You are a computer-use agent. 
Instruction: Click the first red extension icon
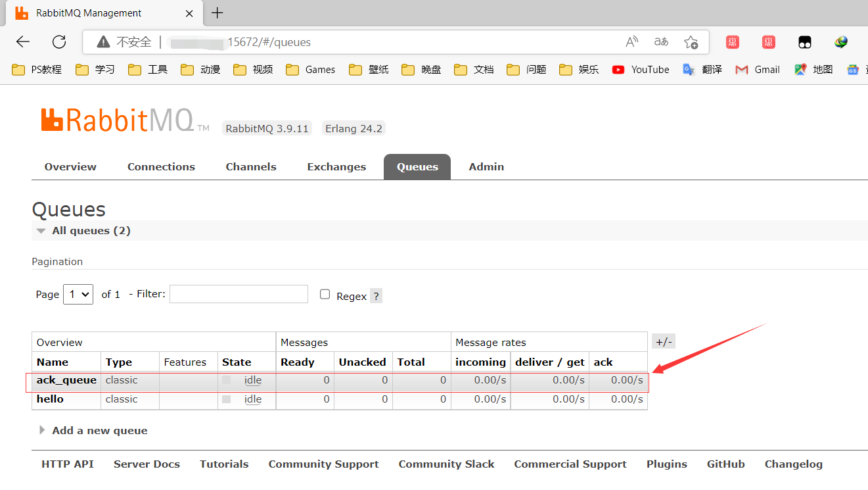pos(733,42)
